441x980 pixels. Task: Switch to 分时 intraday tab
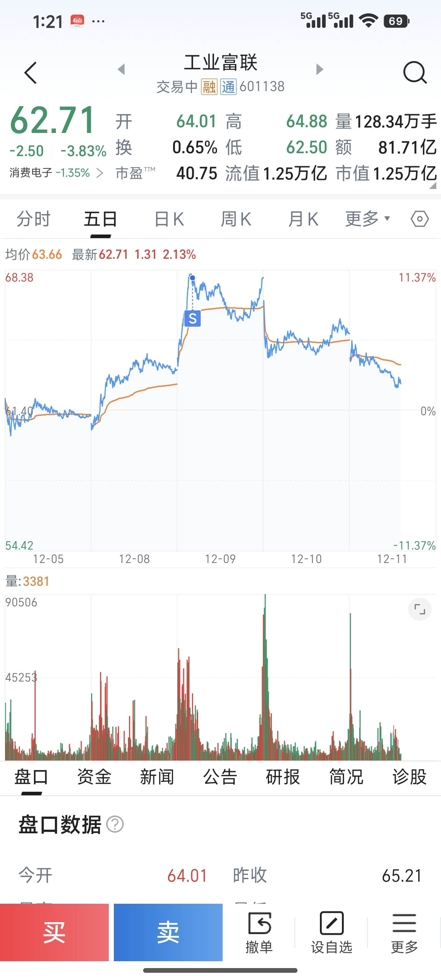(x=34, y=219)
